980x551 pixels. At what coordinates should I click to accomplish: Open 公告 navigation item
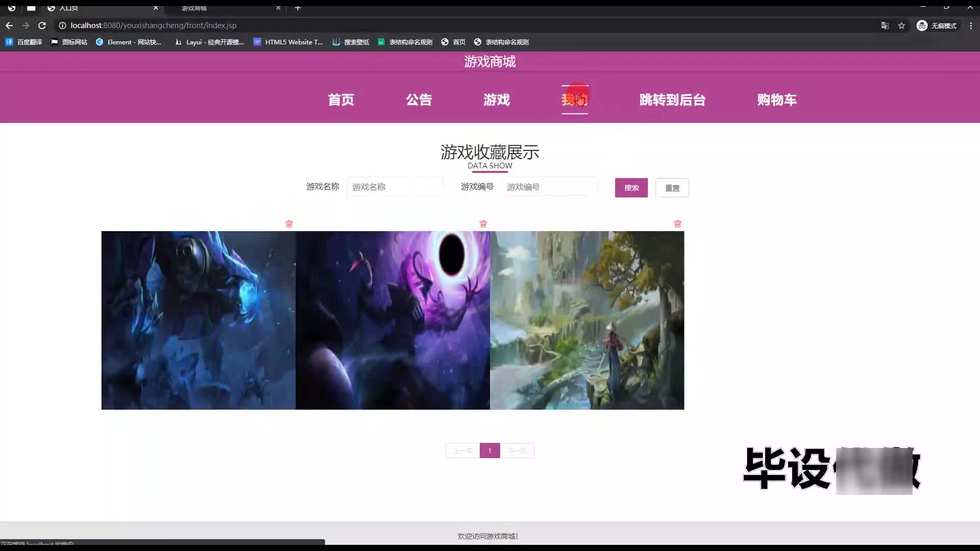click(419, 99)
